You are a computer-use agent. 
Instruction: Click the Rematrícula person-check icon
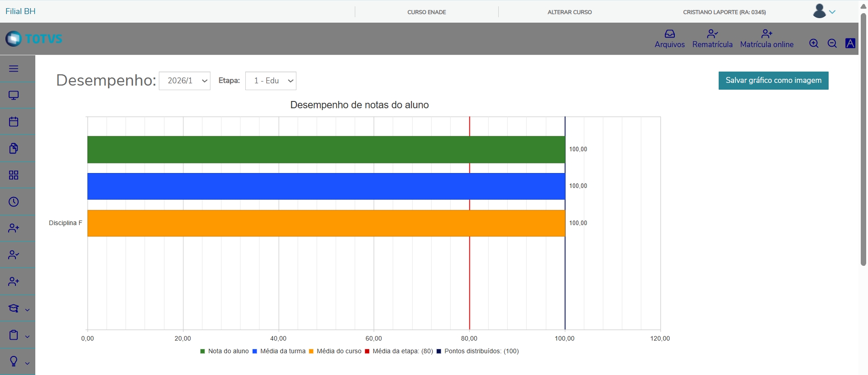712,34
